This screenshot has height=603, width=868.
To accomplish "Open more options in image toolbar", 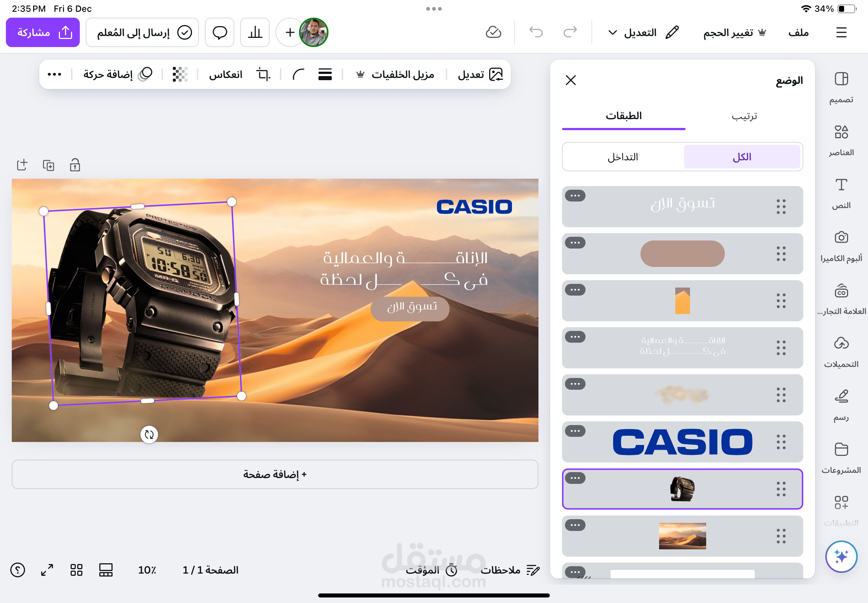I will (54, 74).
